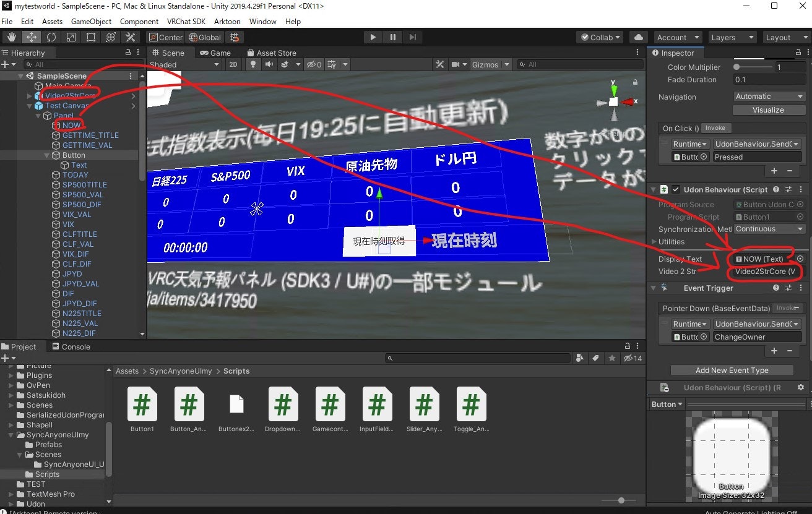This screenshot has width=812, height=514.
Task: Toggle scene audio speaker icon
Action: [269, 64]
